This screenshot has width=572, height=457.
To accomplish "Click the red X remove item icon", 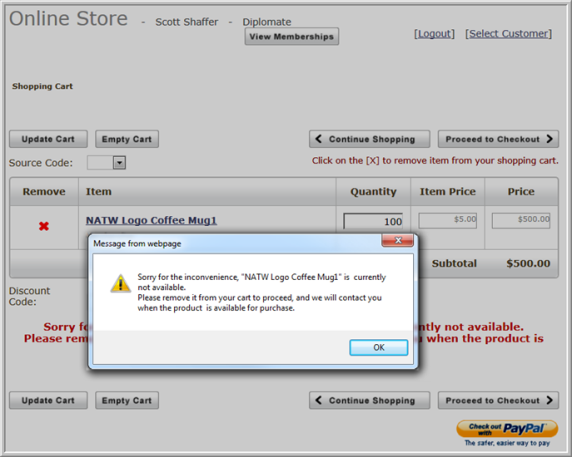I will point(44,226).
